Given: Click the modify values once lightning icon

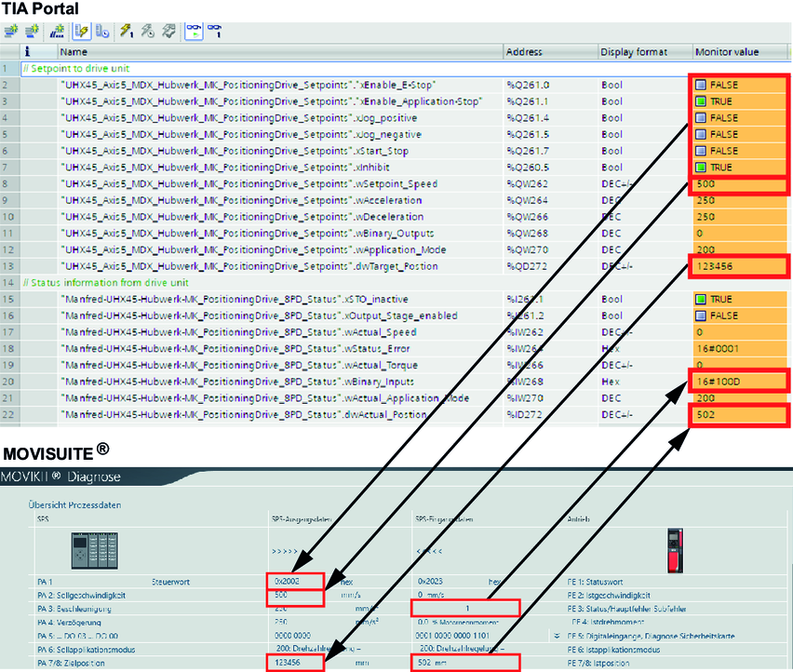Looking at the screenshot, I should [125, 31].
